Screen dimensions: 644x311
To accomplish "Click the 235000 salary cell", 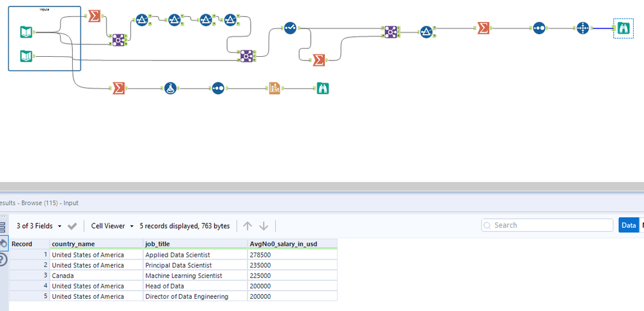I will pos(293,265).
